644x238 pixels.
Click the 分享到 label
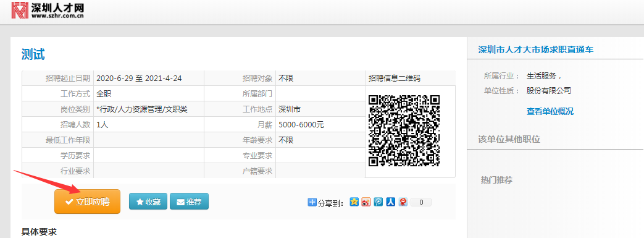point(330,203)
